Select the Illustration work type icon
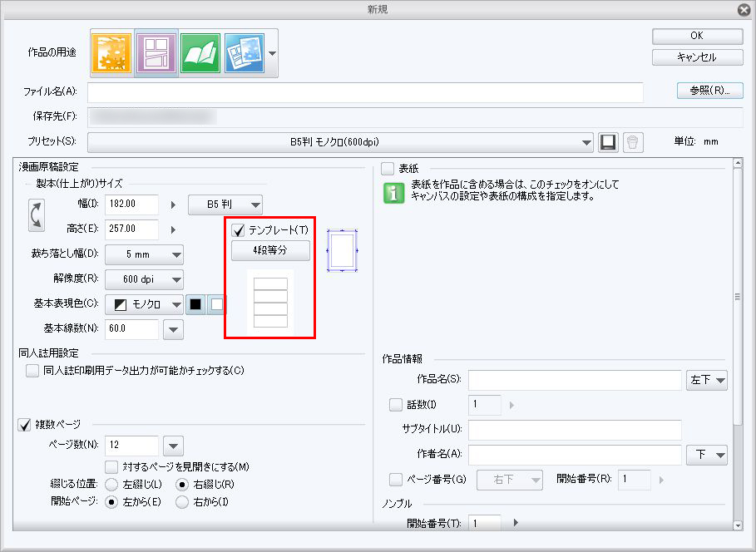This screenshot has width=756, height=552. coord(111,52)
